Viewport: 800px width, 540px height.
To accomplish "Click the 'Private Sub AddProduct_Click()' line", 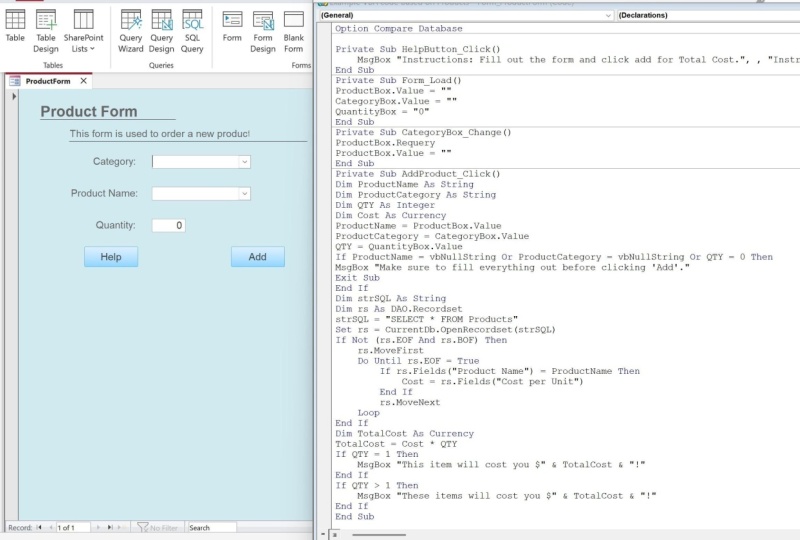I will (417, 174).
